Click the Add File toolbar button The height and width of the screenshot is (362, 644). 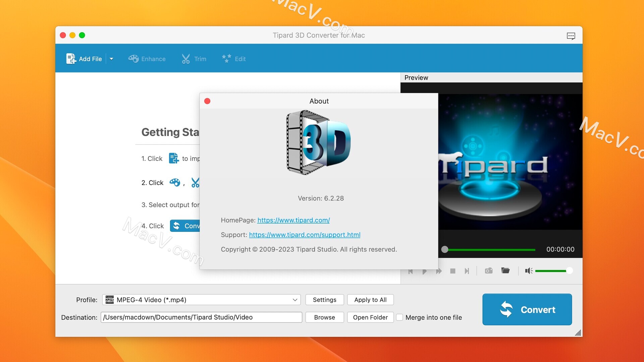84,59
